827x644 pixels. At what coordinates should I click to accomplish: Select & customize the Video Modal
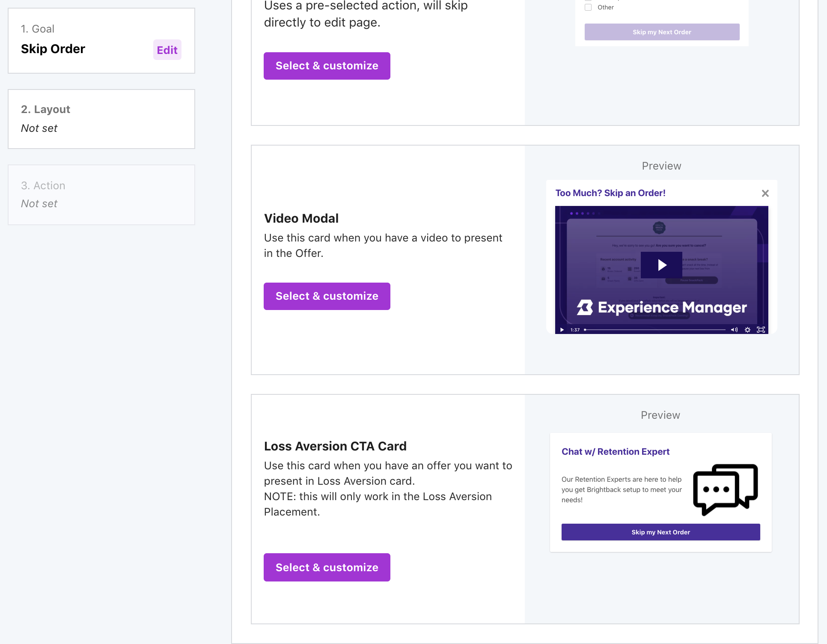coord(327,296)
